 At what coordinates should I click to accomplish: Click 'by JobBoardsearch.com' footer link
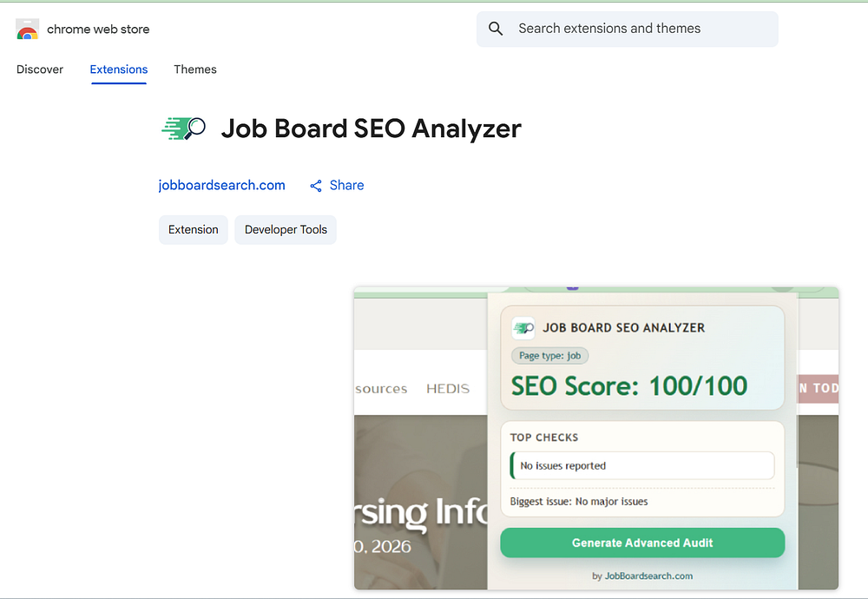coord(642,576)
